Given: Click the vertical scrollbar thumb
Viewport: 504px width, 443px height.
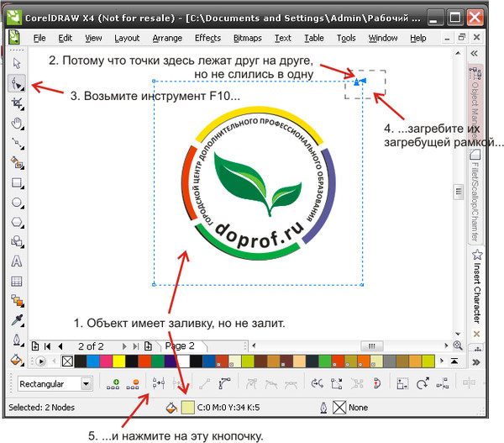Looking at the screenshot, I should click(x=458, y=192).
